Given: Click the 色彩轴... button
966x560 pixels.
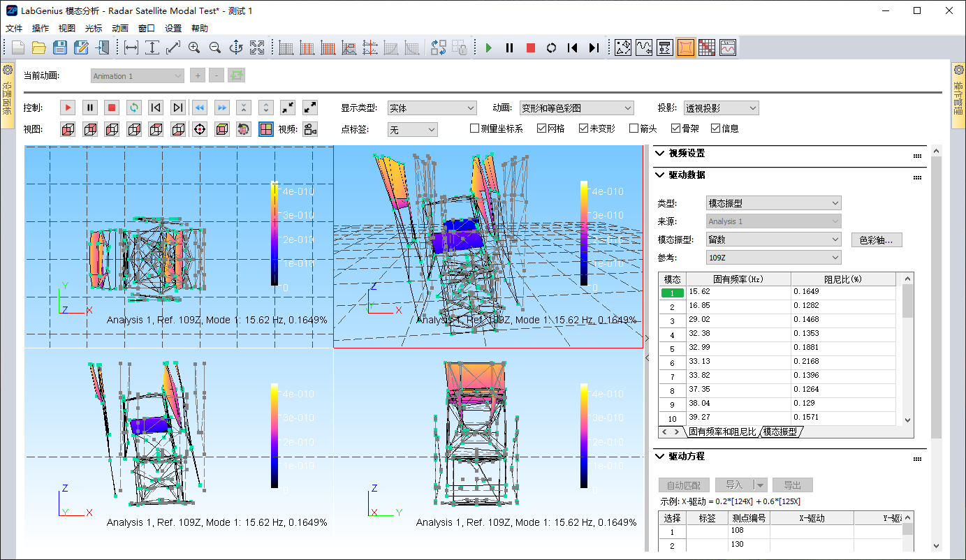Looking at the screenshot, I should (877, 240).
